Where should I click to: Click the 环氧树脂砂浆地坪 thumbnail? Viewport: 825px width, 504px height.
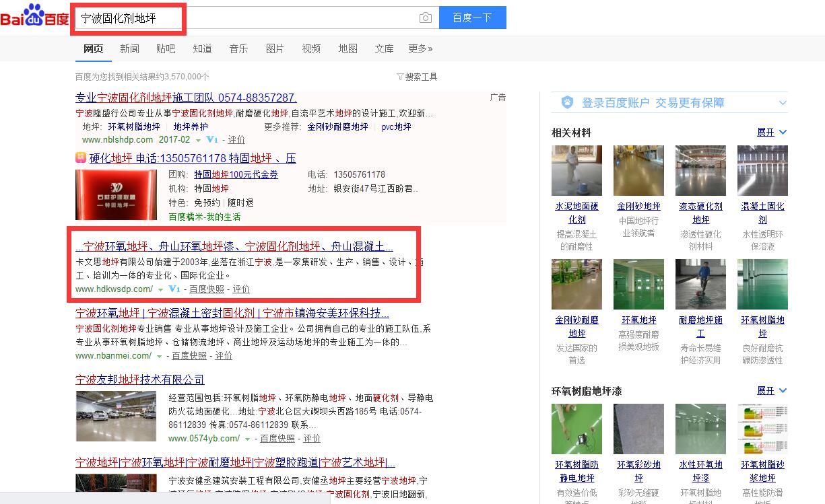pos(762,429)
